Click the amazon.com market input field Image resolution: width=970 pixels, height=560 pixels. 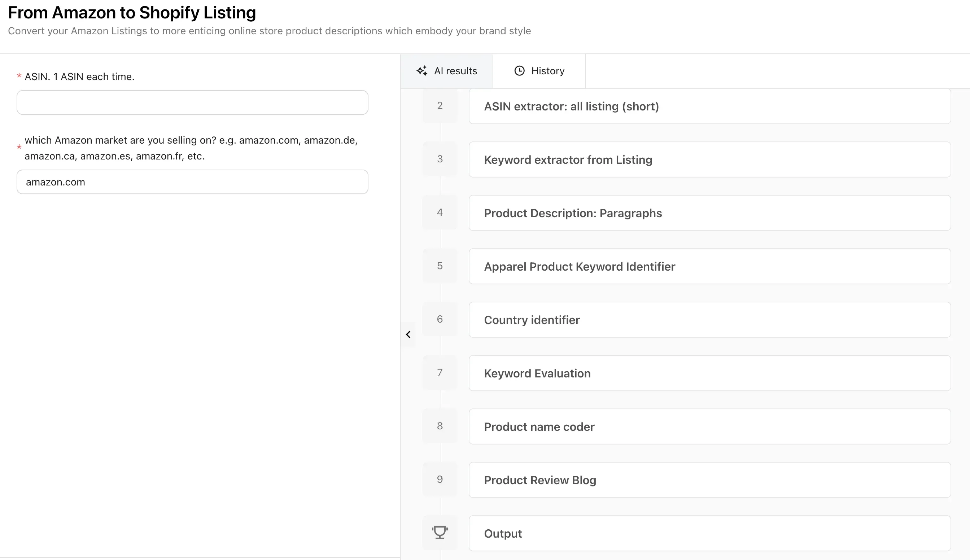[192, 181]
